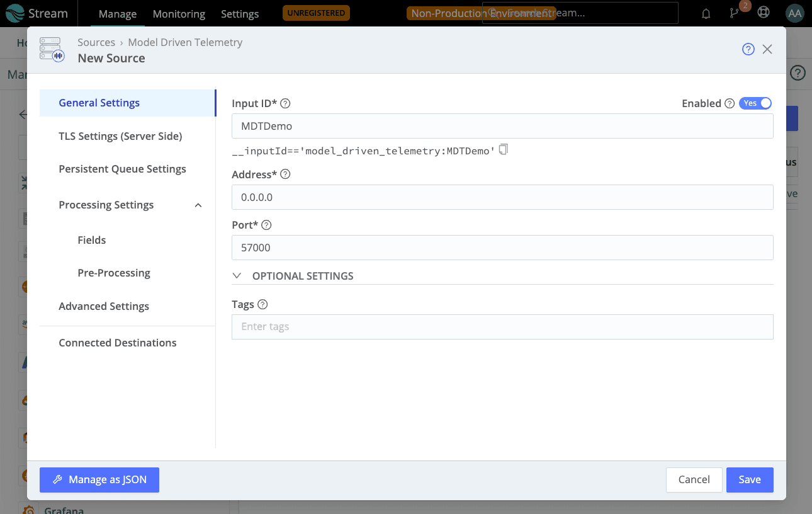Collapse the Optional Settings section
Screen dimensions: 812x514
(x=237, y=276)
